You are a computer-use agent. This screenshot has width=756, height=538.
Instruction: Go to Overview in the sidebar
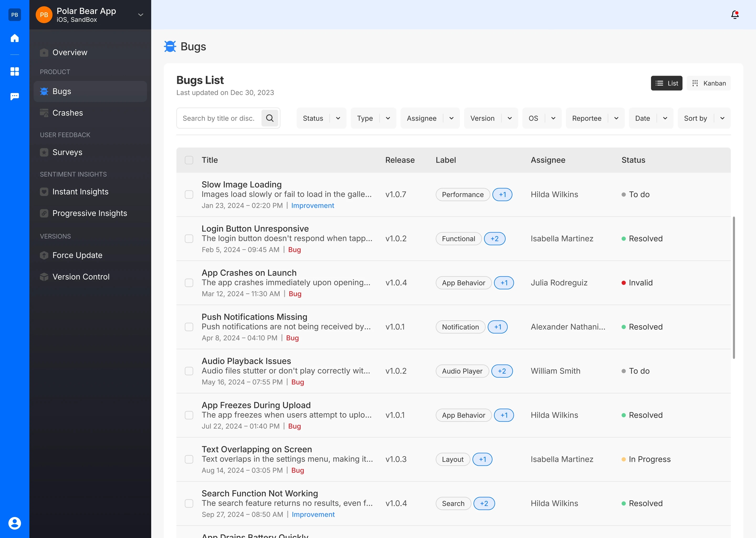[90, 53]
